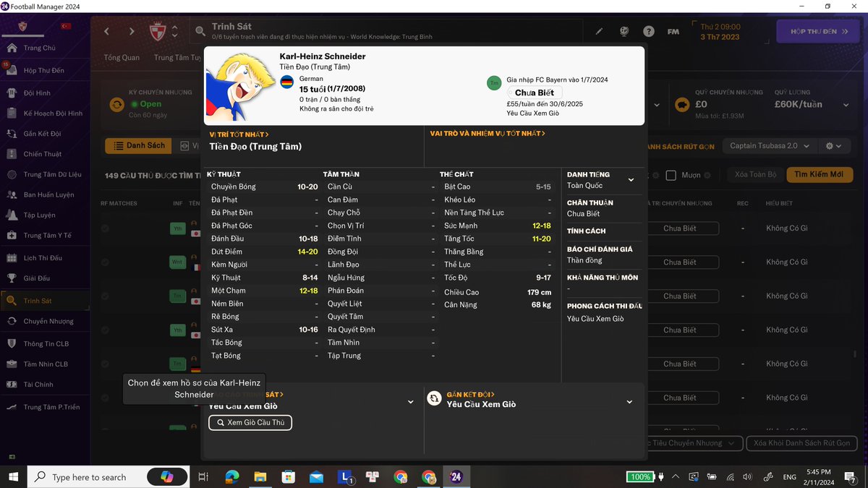Switch to Danh Sách list view

point(138,145)
